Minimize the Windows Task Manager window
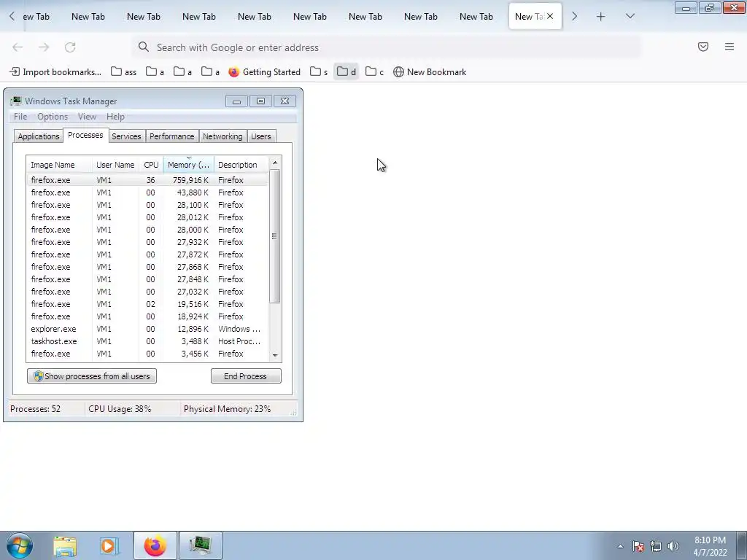 (x=236, y=101)
